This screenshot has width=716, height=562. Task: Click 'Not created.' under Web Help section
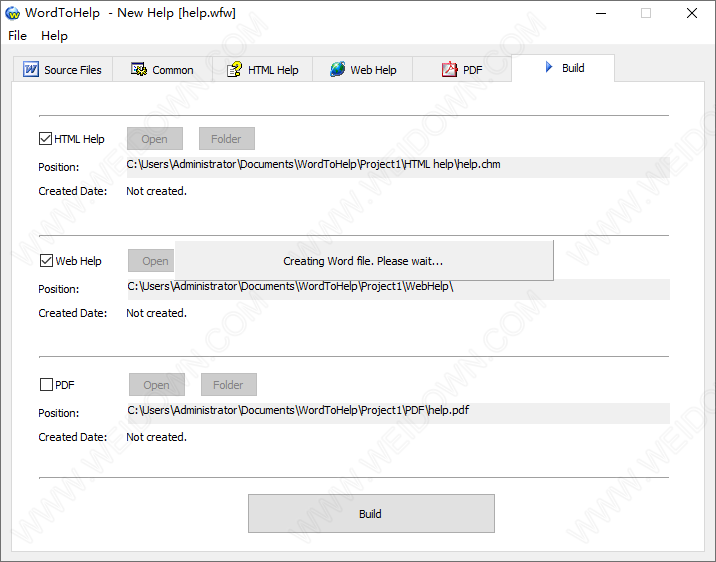pyautogui.click(x=157, y=313)
